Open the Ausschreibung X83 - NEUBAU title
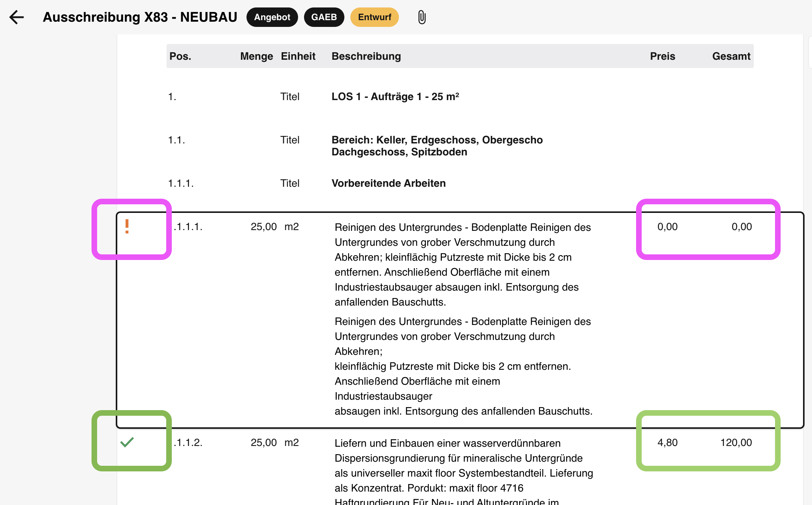This screenshot has height=505, width=812. pos(140,17)
